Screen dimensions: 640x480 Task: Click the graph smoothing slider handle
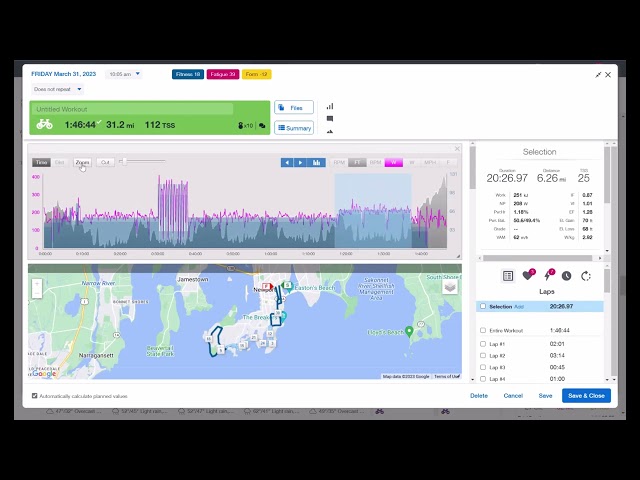[x=124, y=162]
